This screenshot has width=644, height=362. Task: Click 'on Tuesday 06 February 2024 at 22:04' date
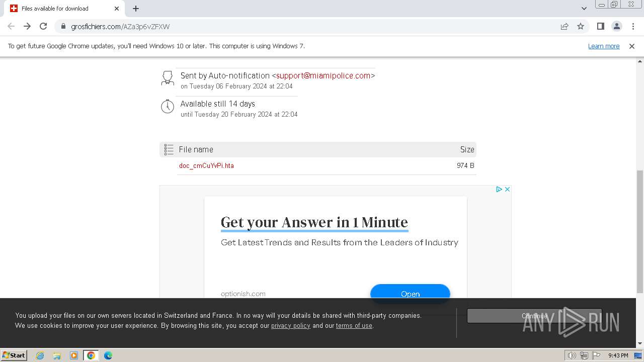(236, 86)
